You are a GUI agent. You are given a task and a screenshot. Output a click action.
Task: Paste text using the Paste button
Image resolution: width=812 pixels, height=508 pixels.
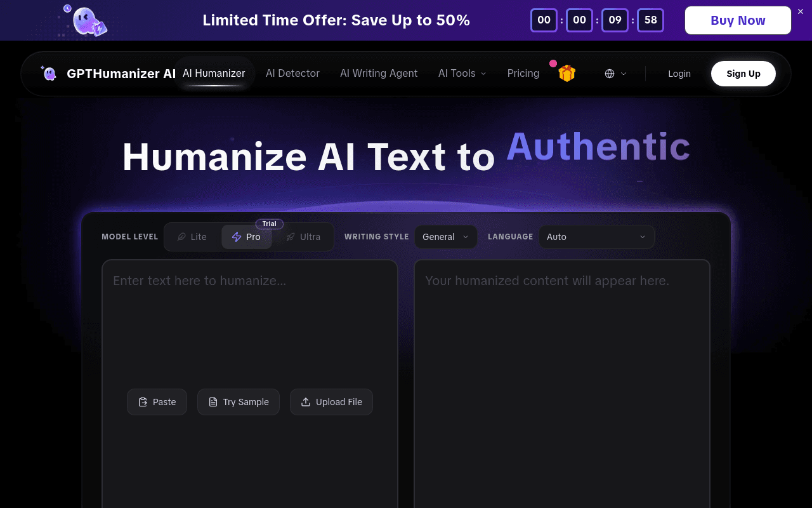pos(157,402)
